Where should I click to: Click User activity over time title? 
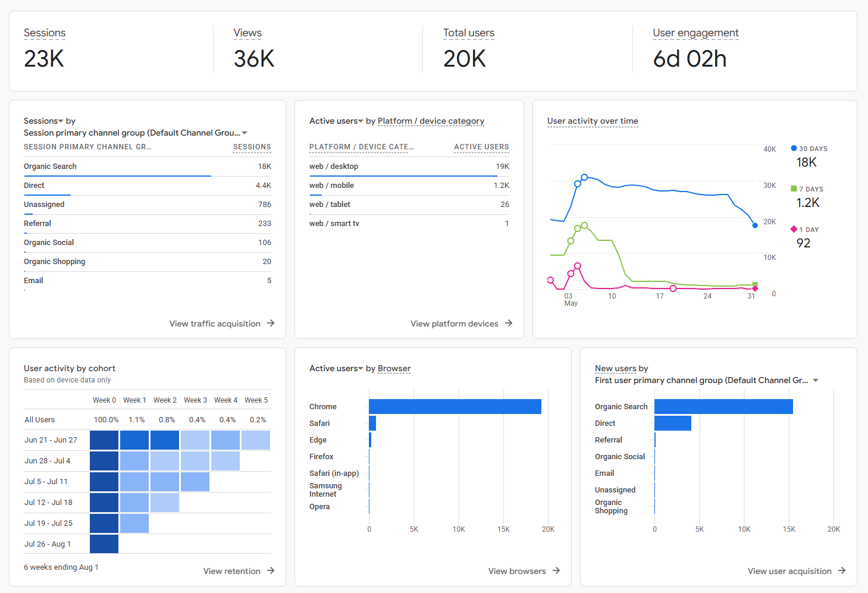(593, 121)
